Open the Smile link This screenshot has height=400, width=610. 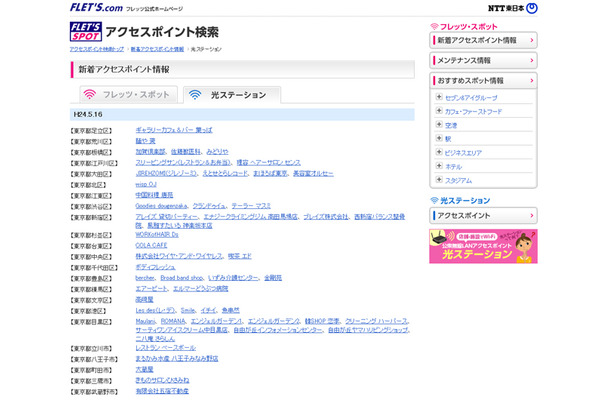pos(188,311)
